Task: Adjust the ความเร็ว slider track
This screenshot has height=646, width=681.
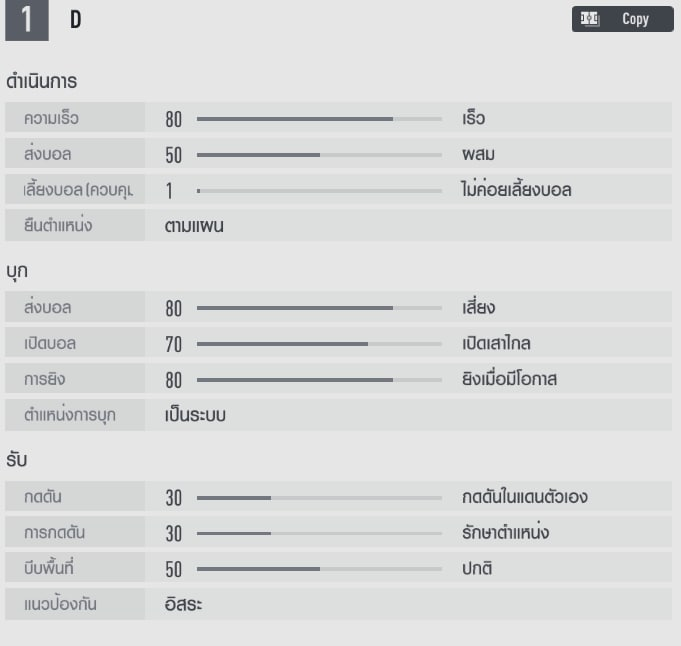Action: (x=319, y=119)
